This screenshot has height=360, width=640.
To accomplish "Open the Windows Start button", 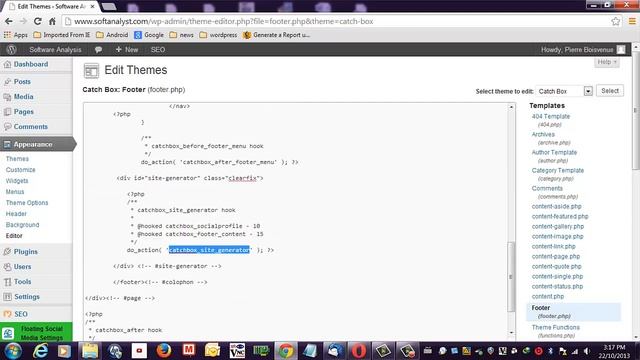I will click(13, 351).
